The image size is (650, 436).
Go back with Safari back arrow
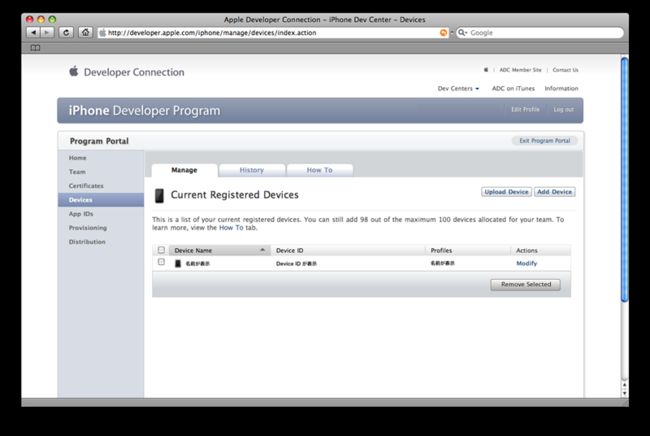pyautogui.click(x=33, y=32)
